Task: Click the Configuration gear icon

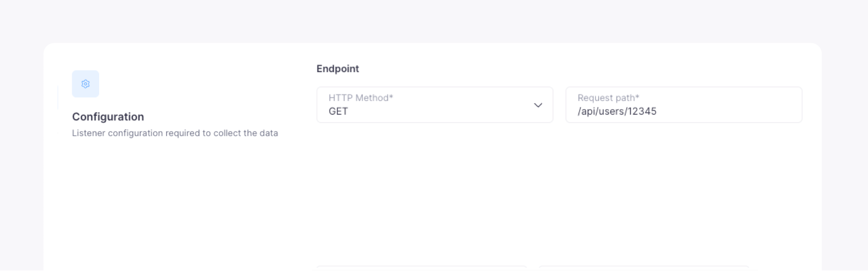Action: (86, 84)
